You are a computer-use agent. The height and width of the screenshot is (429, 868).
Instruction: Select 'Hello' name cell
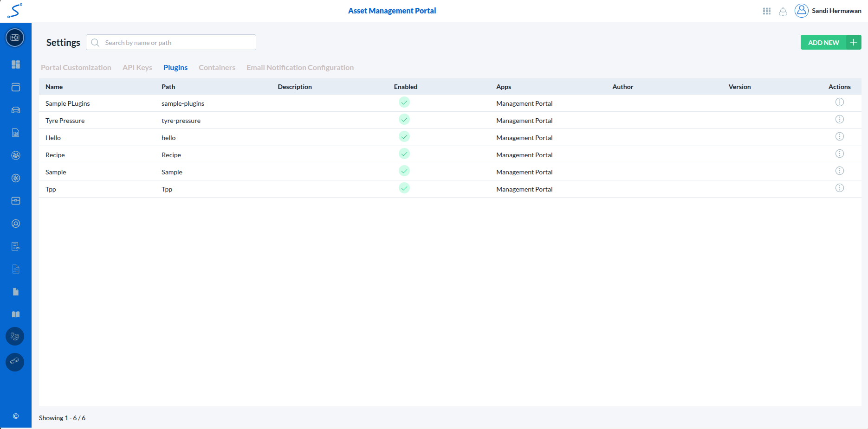53,138
